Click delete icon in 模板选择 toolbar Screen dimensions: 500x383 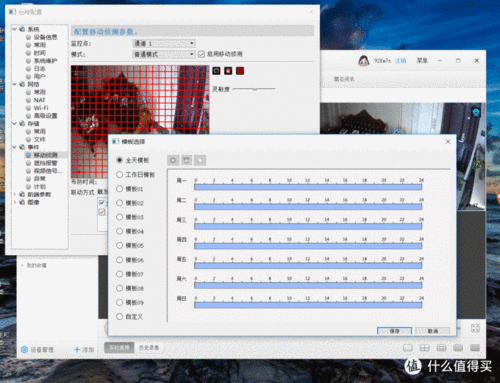(x=186, y=160)
